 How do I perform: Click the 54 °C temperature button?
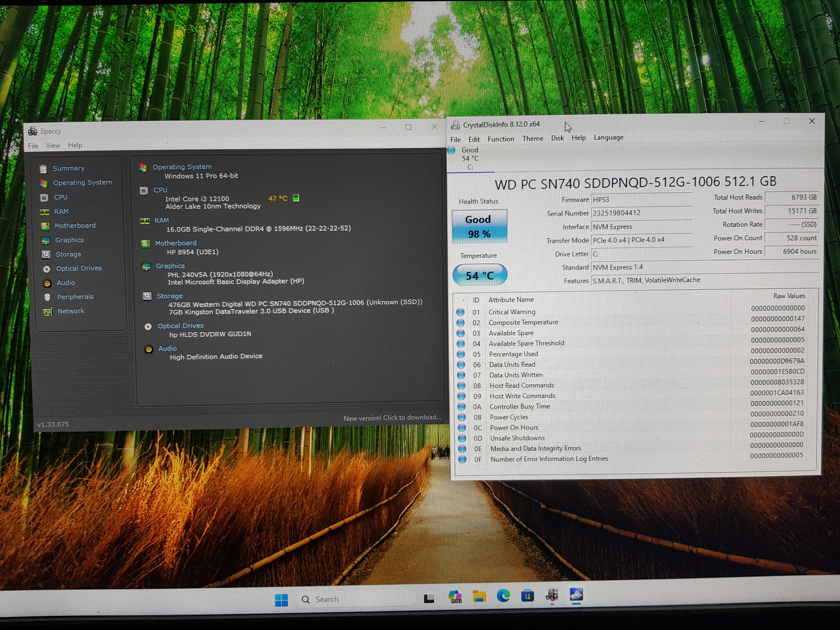480,275
